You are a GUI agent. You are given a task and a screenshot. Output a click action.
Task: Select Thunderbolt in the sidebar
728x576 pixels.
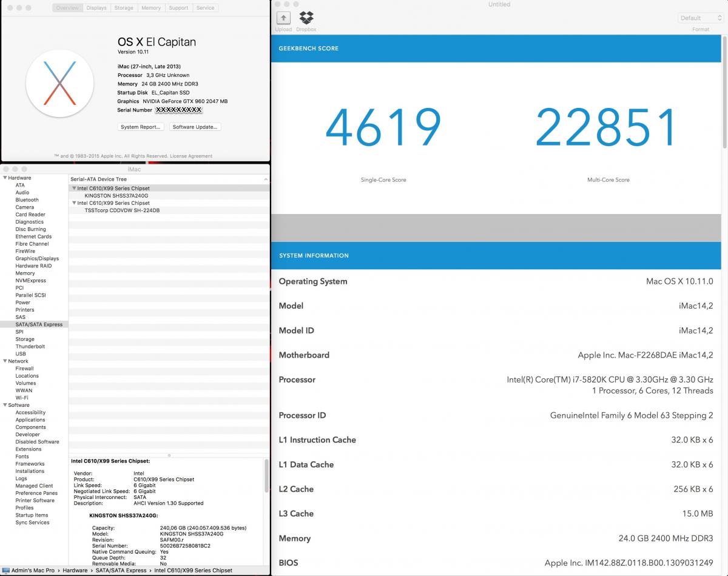[30, 346]
